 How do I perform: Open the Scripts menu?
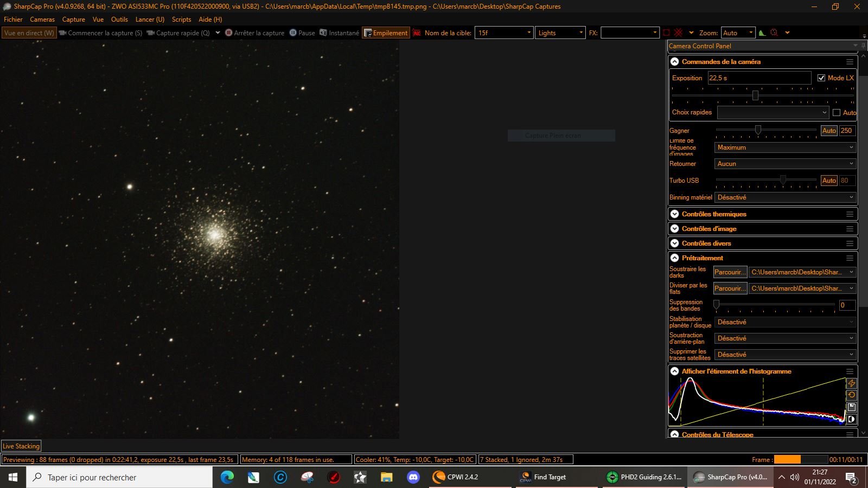(x=181, y=20)
